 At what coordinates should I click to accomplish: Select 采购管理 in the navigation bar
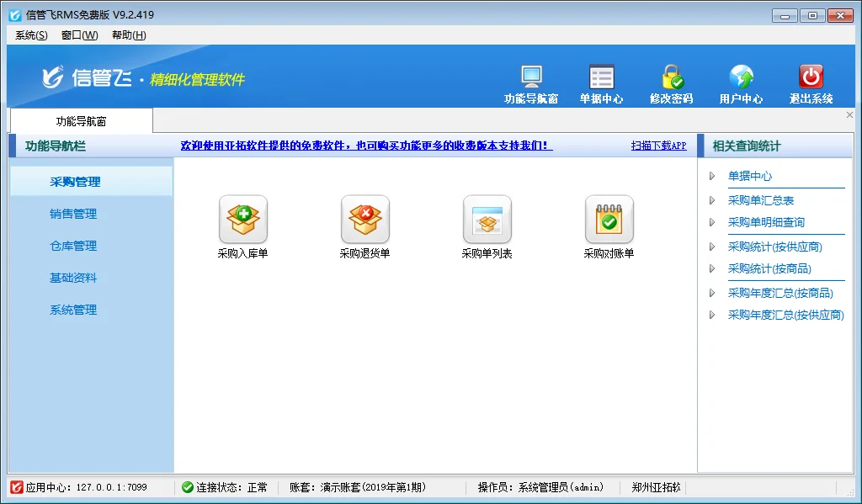(x=91, y=182)
